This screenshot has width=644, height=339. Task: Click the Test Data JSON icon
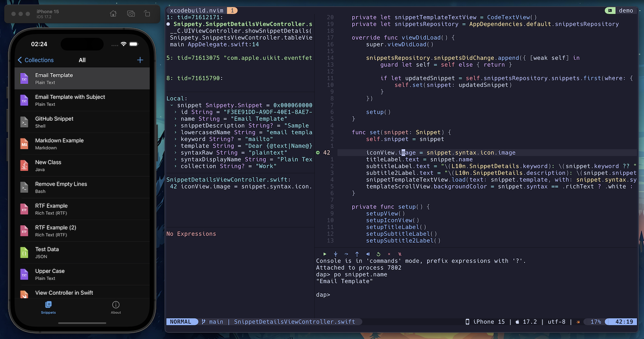click(x=24, y=253)
